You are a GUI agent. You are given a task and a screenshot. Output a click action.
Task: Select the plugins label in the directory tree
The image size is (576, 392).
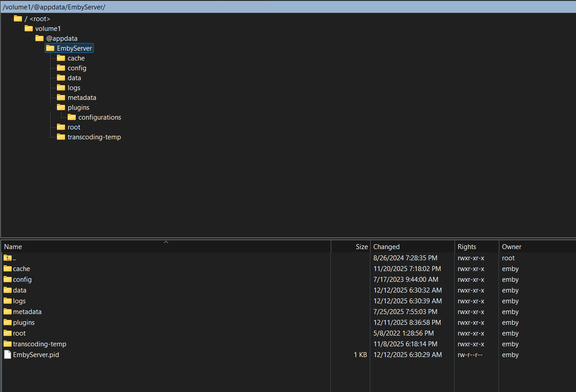(x=78, y=107)
